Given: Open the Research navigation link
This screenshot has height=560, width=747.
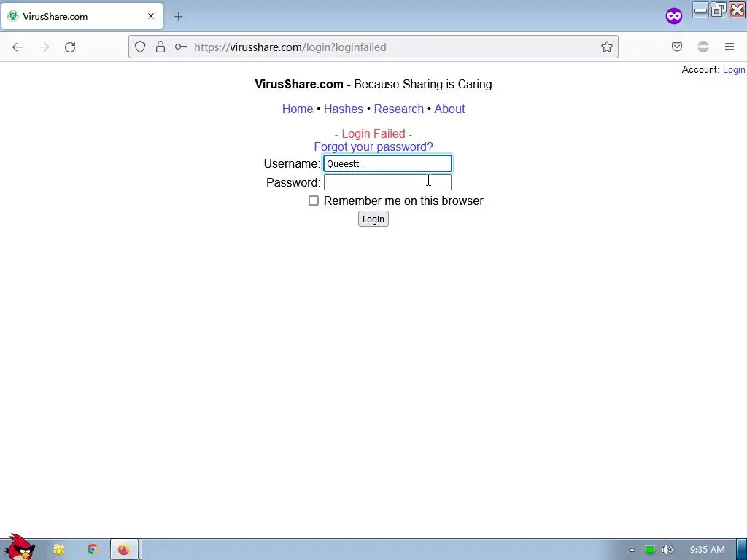Looking at the screenshot, I should (x=399, y=109).
